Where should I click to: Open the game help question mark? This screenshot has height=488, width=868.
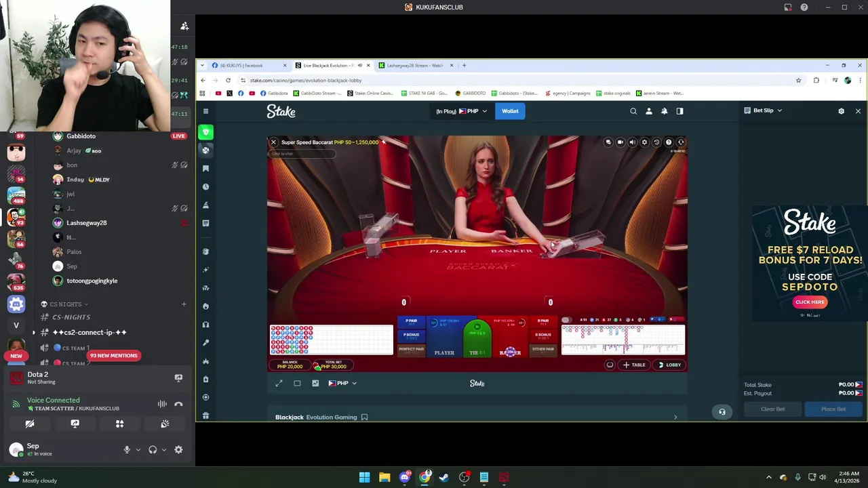click(669, 142)
